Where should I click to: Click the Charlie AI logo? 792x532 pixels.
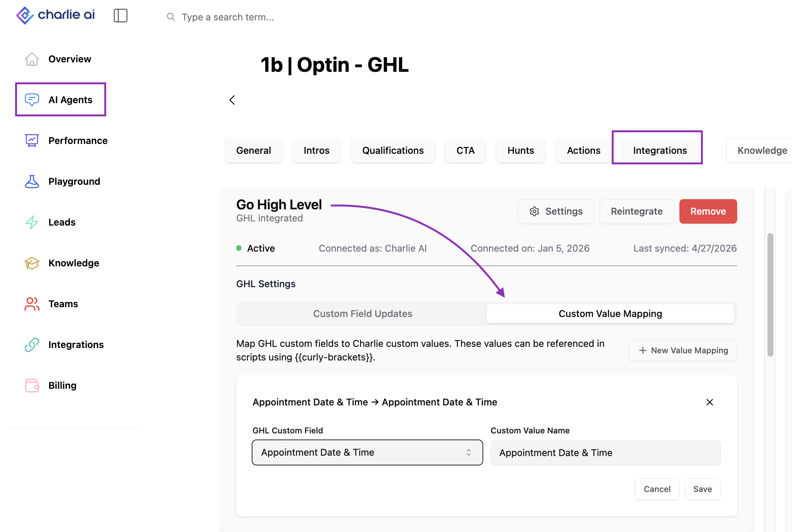(x=55, y=15)
